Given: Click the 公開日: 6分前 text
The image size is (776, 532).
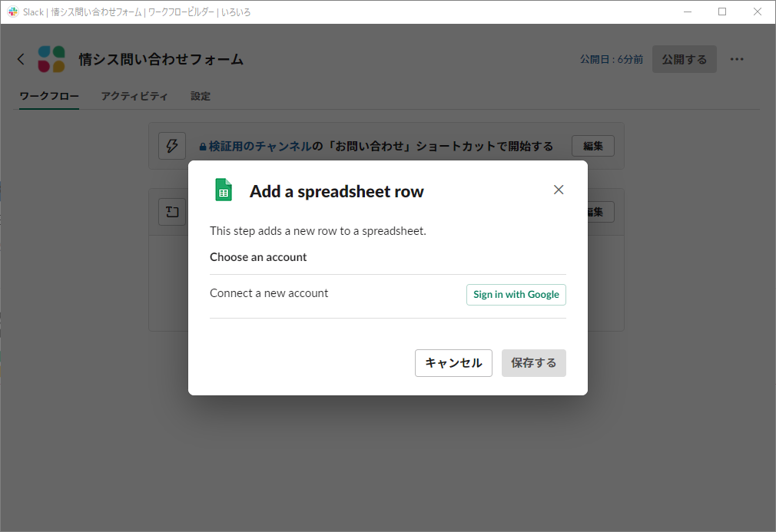Looking at the screenshot, I should 610,58.
